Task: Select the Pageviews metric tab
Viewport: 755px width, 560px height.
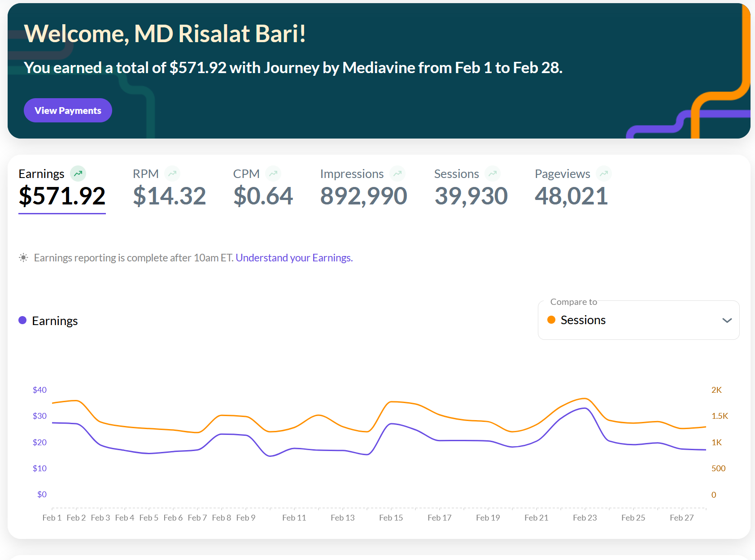Action: [573, 188]
